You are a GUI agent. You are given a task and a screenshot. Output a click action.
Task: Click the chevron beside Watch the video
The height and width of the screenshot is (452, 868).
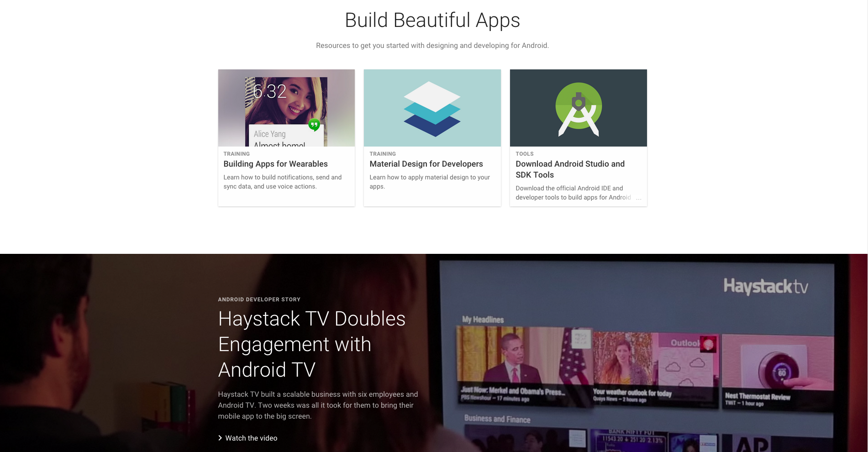(220, 438)
